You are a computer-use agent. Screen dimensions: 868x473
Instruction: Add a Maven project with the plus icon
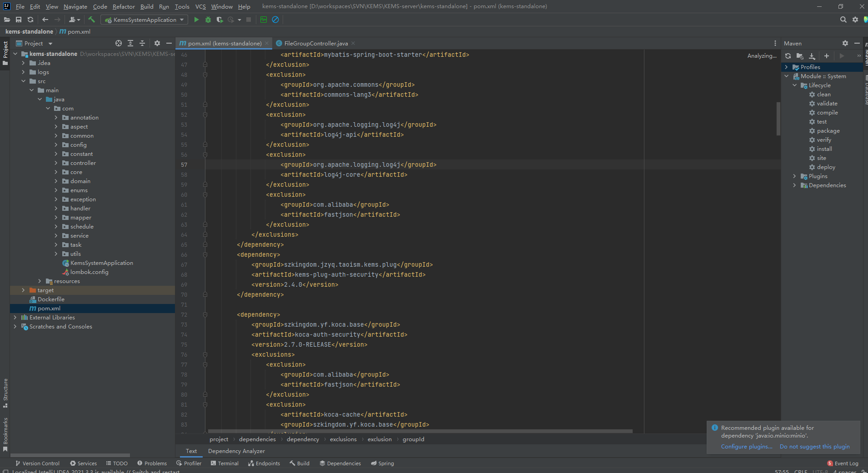(827, 56)
